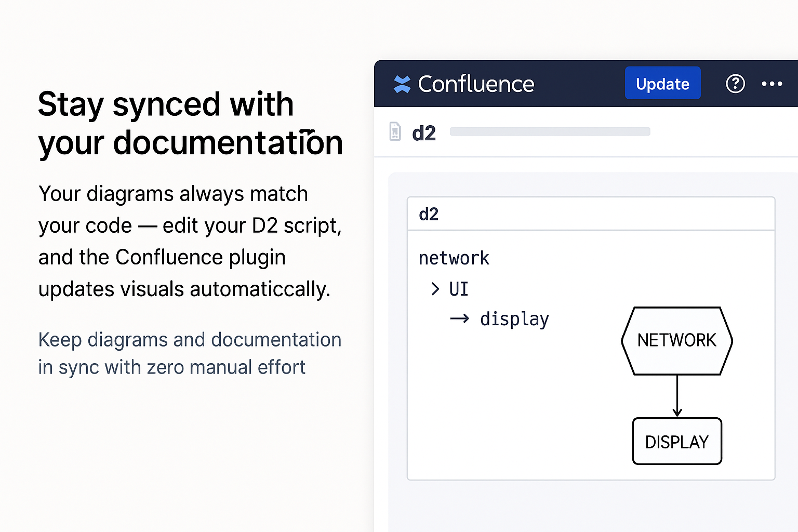Click the DISPLAY rectangle node
Screen dimensions: 798x532
click(x=677, y=442)
